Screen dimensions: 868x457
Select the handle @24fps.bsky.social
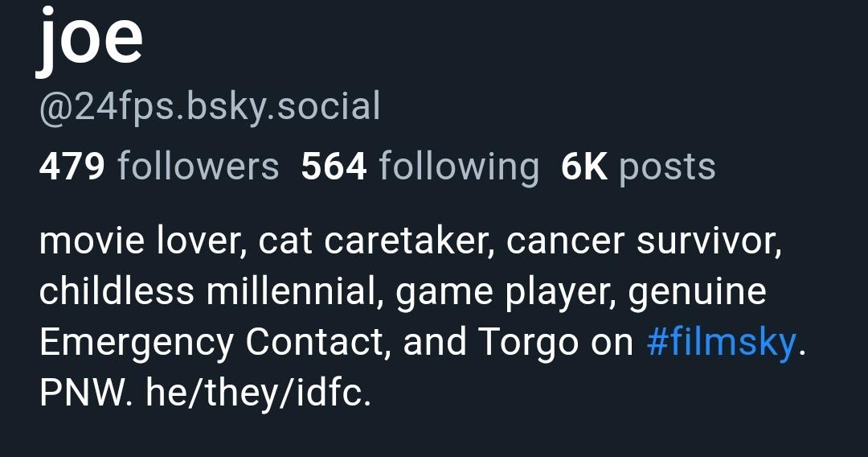pyautogui.click(x=209, y=107)
